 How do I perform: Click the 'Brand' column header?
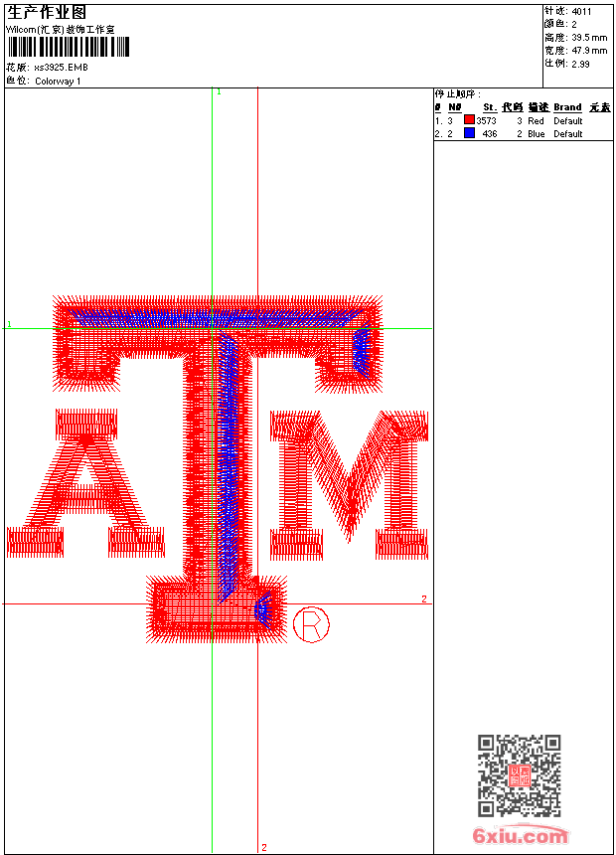click(x=567, y=107)
